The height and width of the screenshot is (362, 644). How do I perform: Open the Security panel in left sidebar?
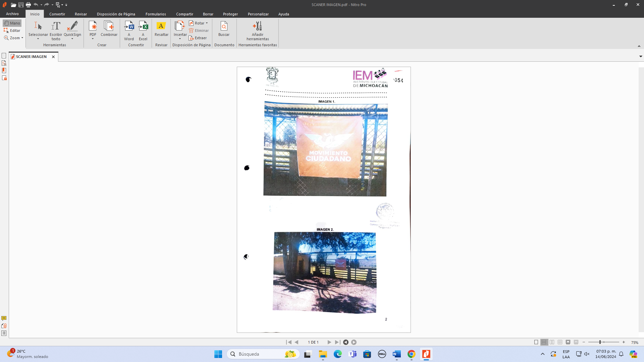(4, 78)
